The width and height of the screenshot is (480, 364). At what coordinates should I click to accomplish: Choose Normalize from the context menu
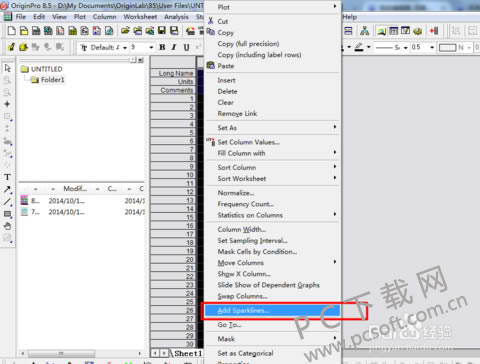pos(273,193)
